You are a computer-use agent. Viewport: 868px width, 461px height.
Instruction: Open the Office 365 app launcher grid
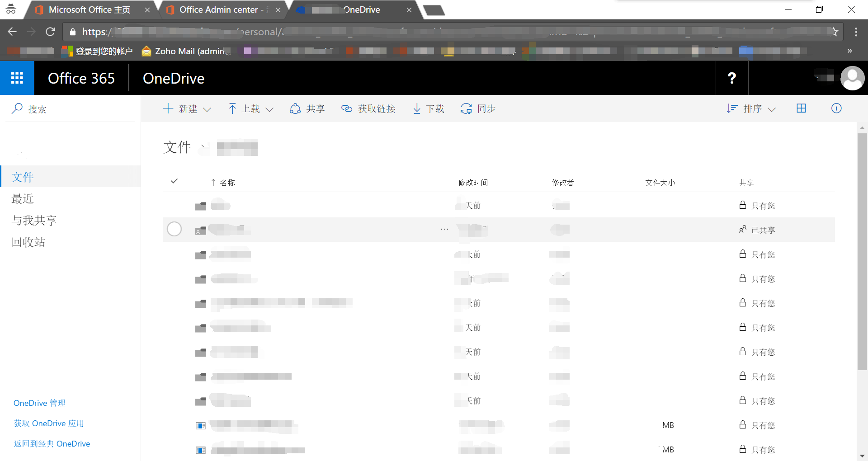click(17, 78)
